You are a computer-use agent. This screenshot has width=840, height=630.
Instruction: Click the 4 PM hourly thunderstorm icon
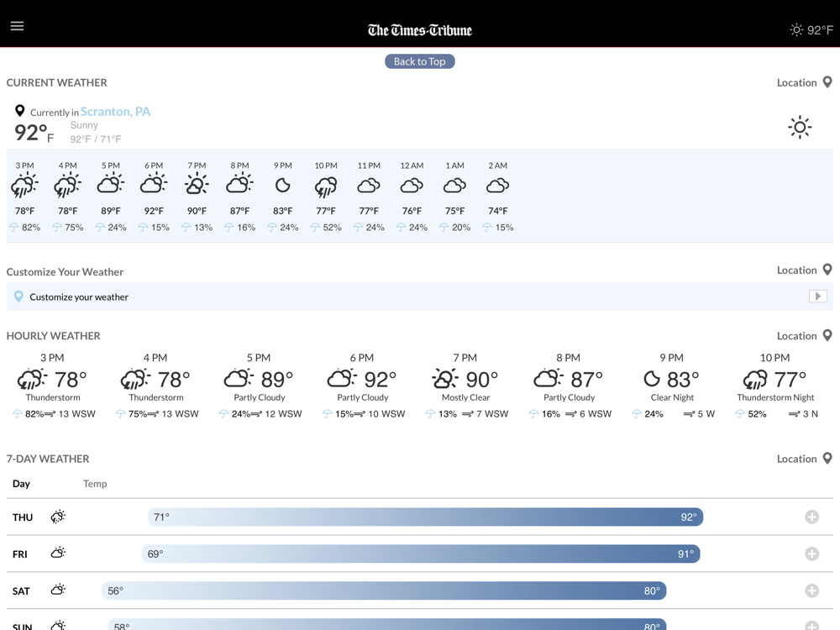135,379
